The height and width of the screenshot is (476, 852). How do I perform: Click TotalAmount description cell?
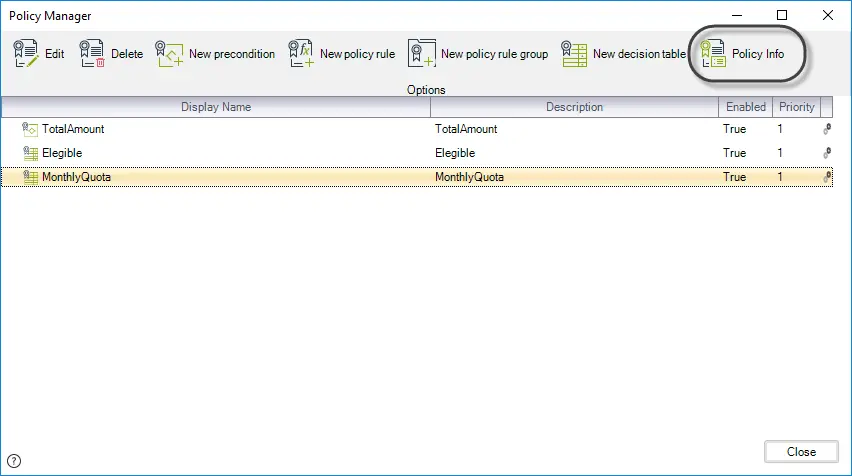pos(466,129)
